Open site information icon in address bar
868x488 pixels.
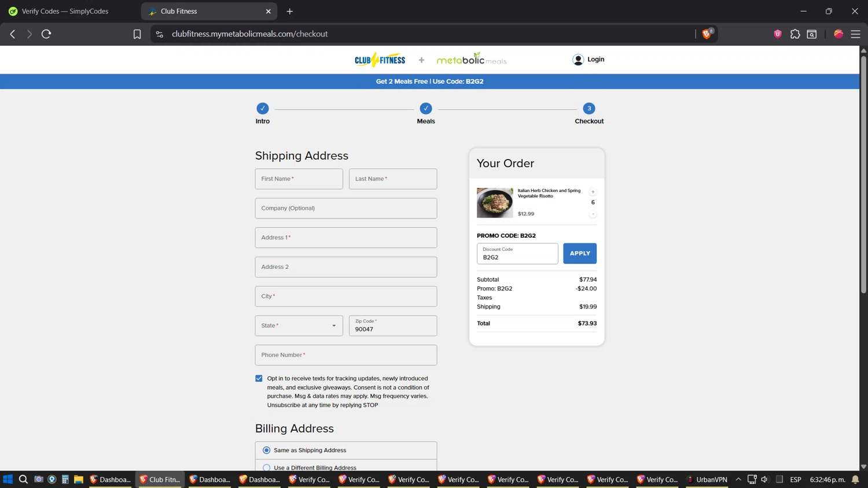[x=160, y=34]
